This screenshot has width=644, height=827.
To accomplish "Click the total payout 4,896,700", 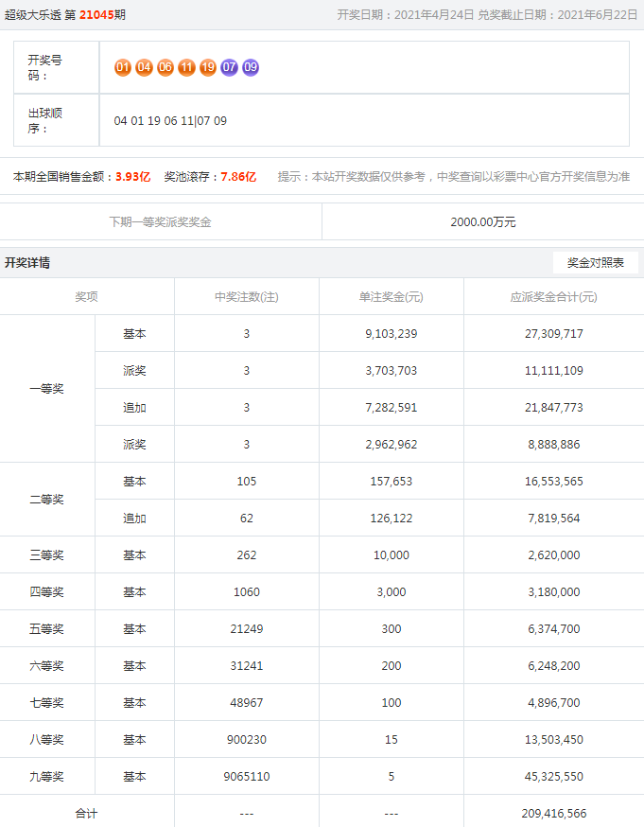I will pos(554,703).
